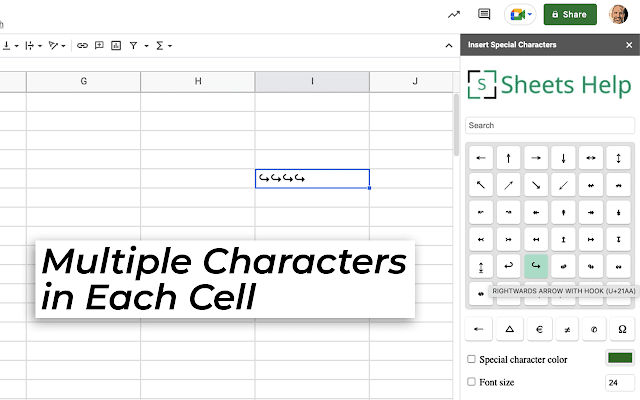Image resolution: width=640 pixels, height=400 pixels.
Task: Insert the leftwards arrow from bar
Action: click(536, 240)
